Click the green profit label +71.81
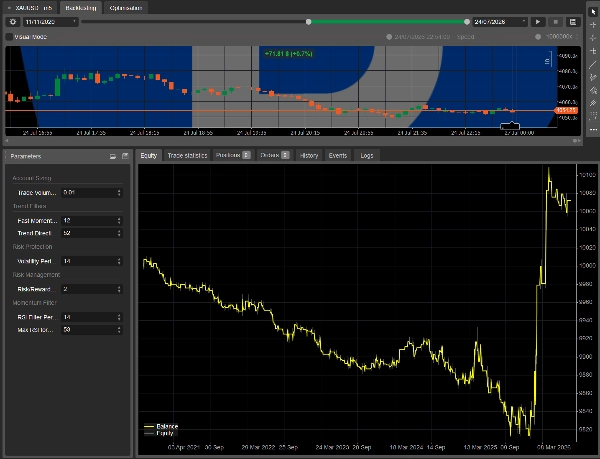The image size is (600, 459). (289, 54)
